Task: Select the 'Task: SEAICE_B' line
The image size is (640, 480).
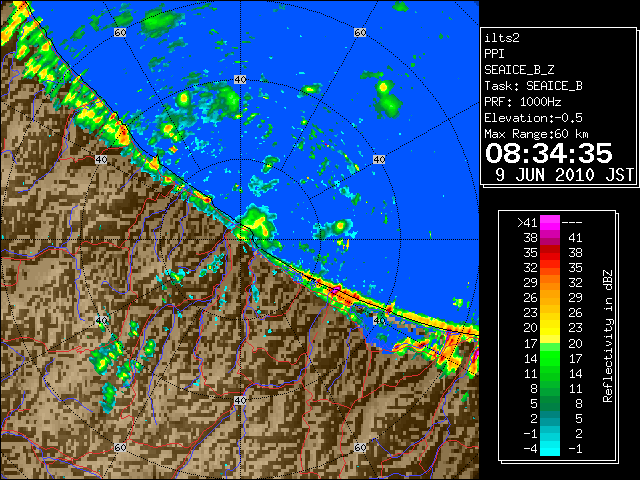Action: tap(533, 86)
